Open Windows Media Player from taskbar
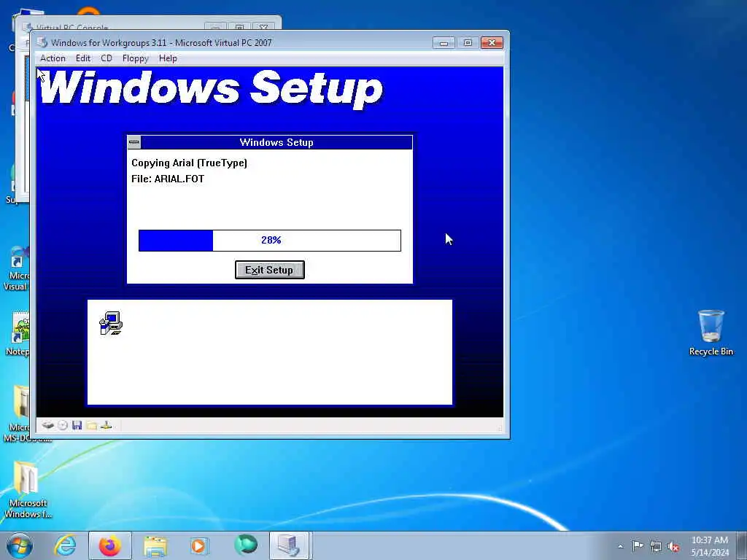Viewport: 747px width, 560px height. [198, 545]
